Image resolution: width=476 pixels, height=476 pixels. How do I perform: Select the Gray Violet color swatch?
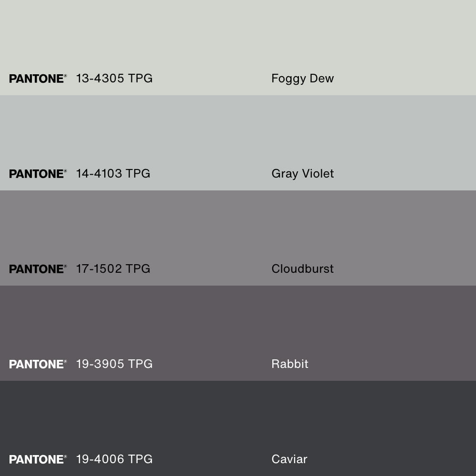pyautogui.click(x=238, y=133)
